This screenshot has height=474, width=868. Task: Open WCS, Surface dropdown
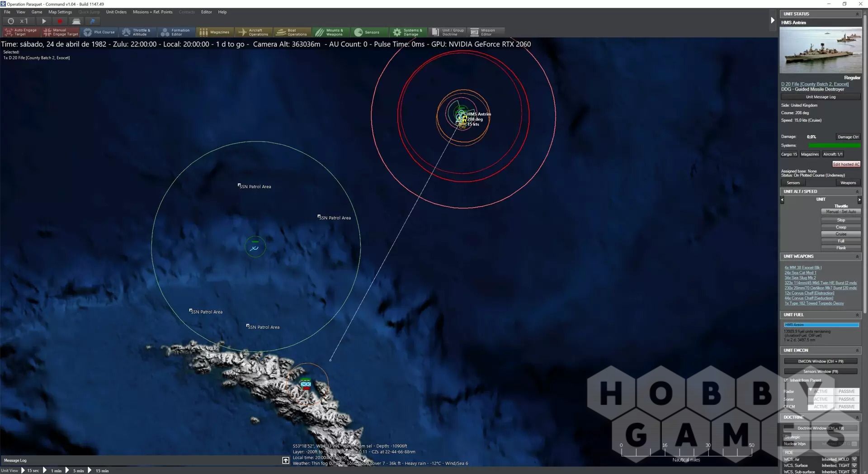(854, 465)
